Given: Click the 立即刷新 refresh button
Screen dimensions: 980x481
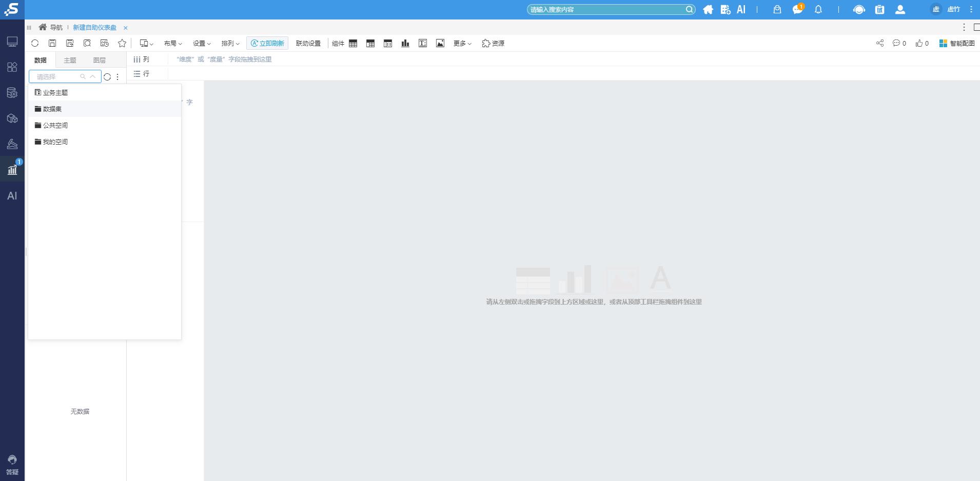Looking at the screenshot, I should click(267, 43).
